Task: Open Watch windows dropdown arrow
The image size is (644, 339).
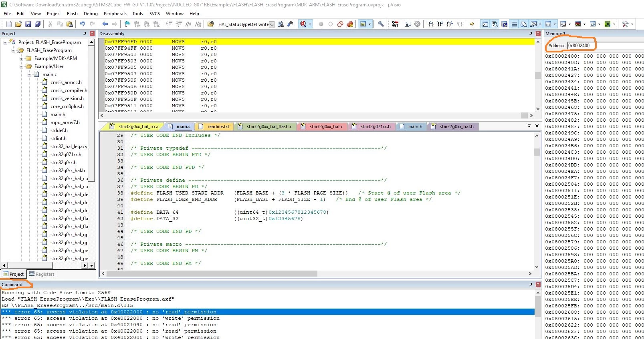Action: point(540,24)
